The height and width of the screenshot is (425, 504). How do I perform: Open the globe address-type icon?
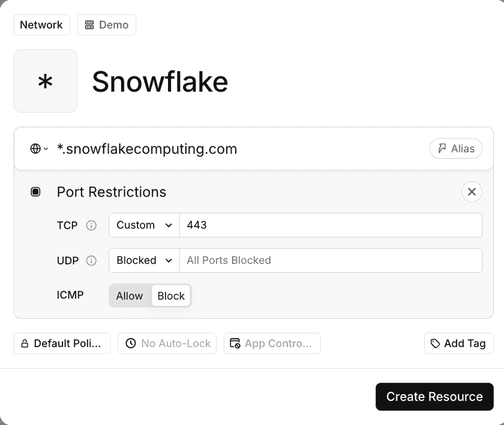34,148
